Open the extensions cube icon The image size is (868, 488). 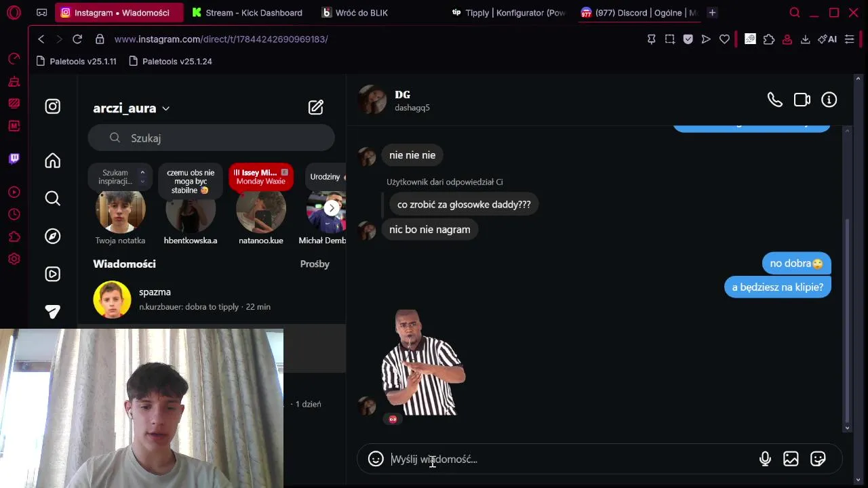[768, 39]
